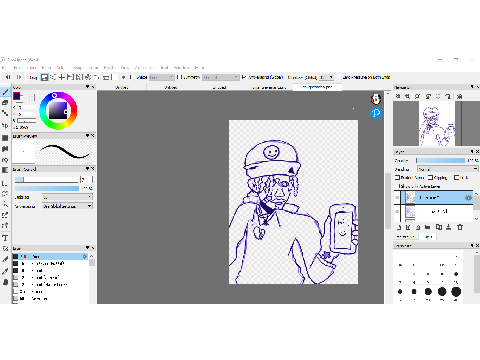Rotate canvas left in Navigator
The image size is (480, 360).
coord(428,96)
